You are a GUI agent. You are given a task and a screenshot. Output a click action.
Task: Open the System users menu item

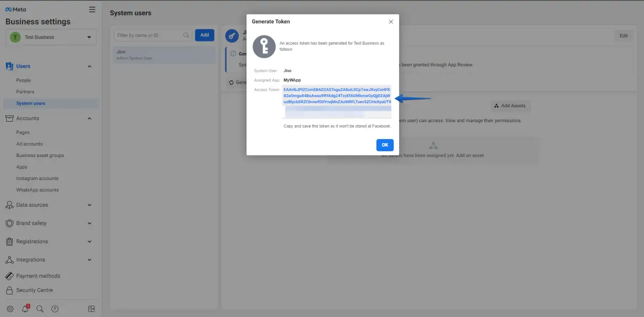31,104
